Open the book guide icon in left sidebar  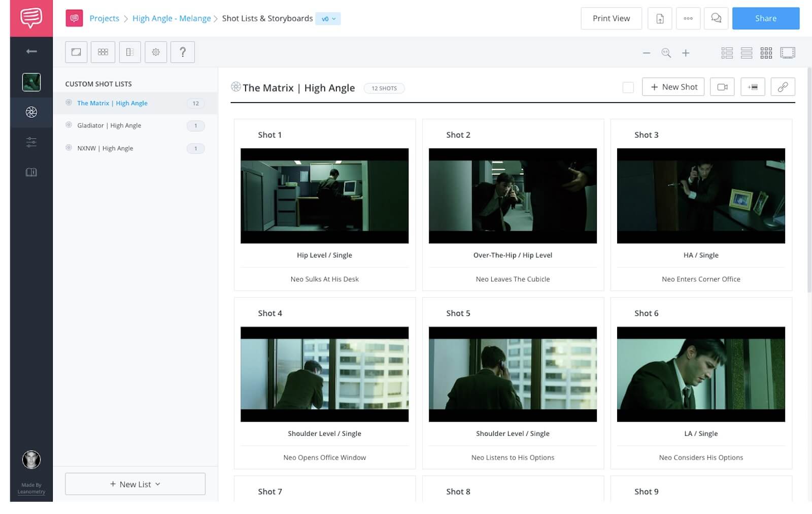(x=31, y=172)
